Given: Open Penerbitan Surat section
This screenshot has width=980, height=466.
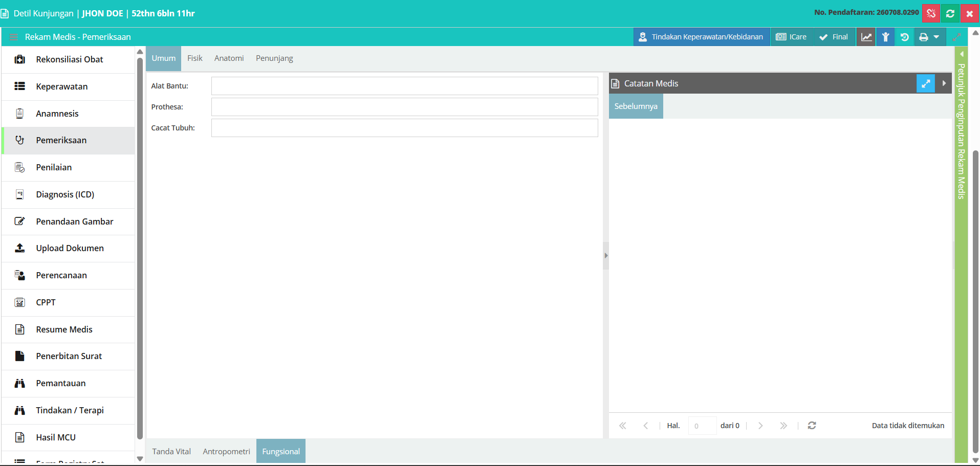Looking at the screenshot, I should [x=69, y=356].
